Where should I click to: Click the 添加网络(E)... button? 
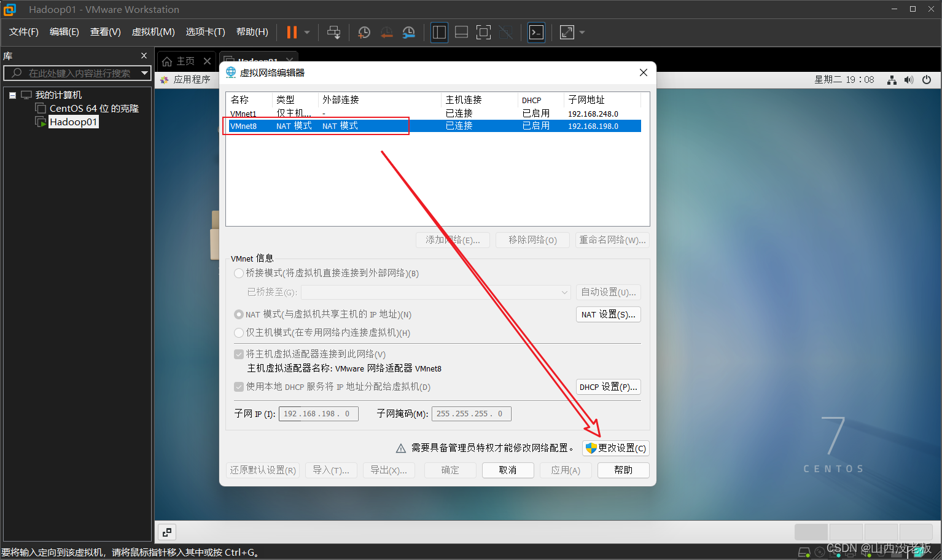[453, 240]
